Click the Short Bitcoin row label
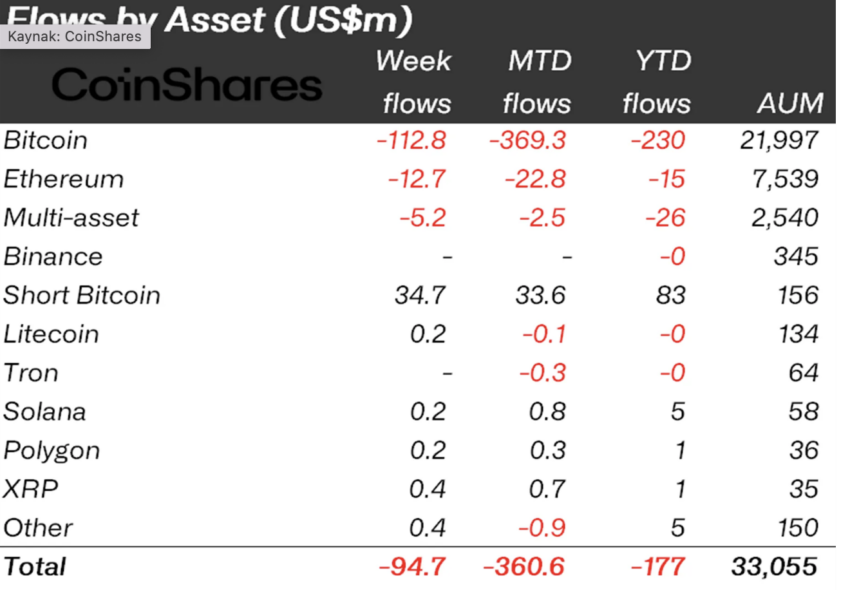The height and width of the screenshot is (590, 850). pyautogui.click(x=82, y=296)
